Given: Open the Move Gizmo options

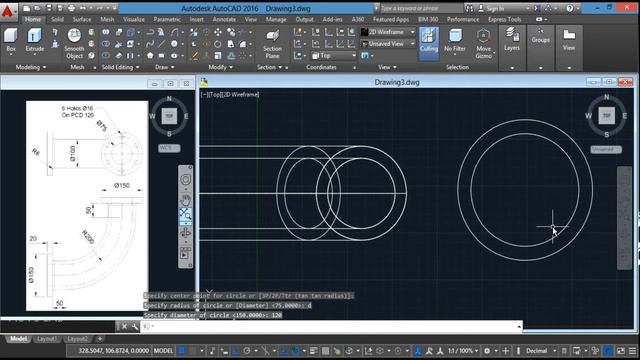Looking at the screenshot, I should pos(484,44).
